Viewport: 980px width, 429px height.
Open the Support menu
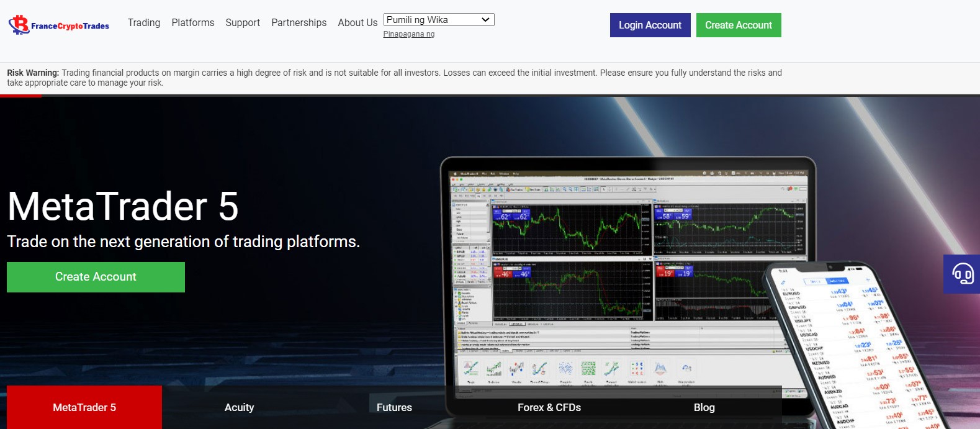243,23
